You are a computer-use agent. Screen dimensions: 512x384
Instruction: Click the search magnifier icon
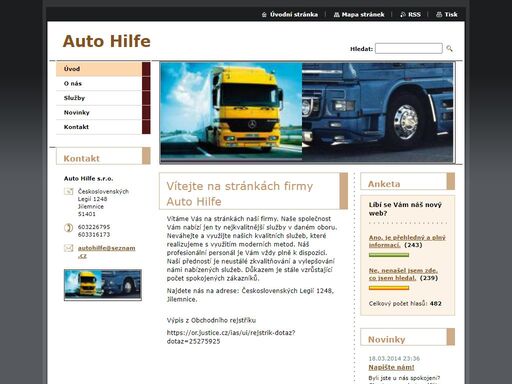coord(449,49)
